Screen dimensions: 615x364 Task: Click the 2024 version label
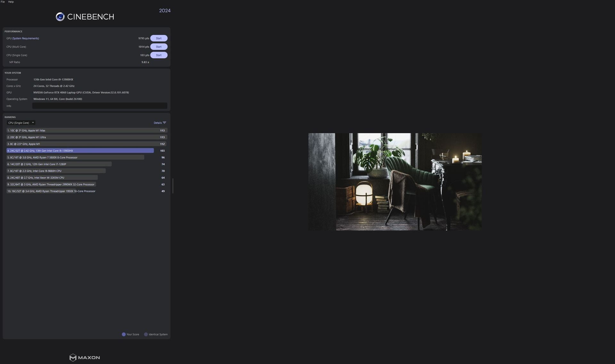[x=165, y=11]
